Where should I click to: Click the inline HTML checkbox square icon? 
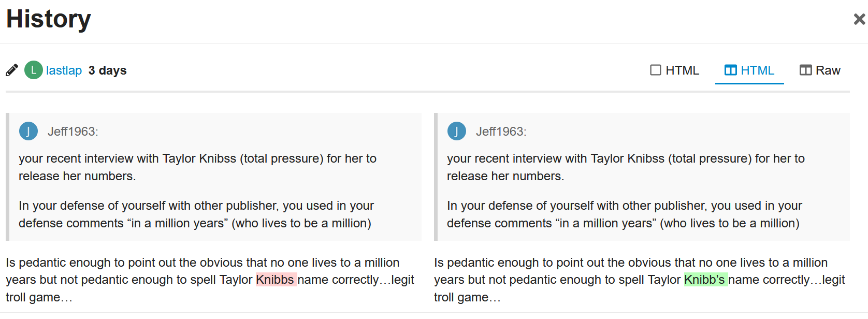[x=656, y=69]
